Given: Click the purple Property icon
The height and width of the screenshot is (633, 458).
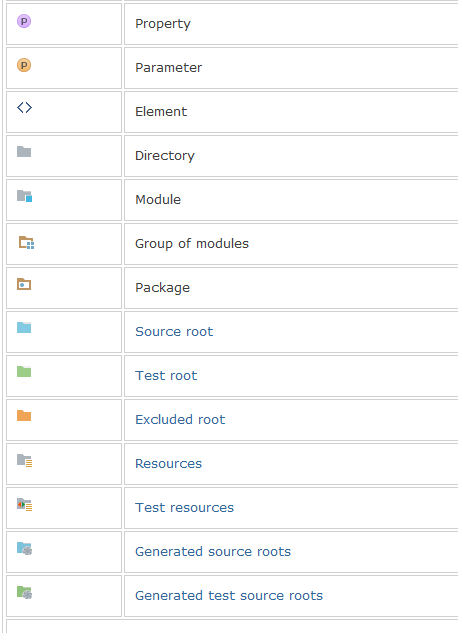Looking at the screenshot, I should pos(24,21).
